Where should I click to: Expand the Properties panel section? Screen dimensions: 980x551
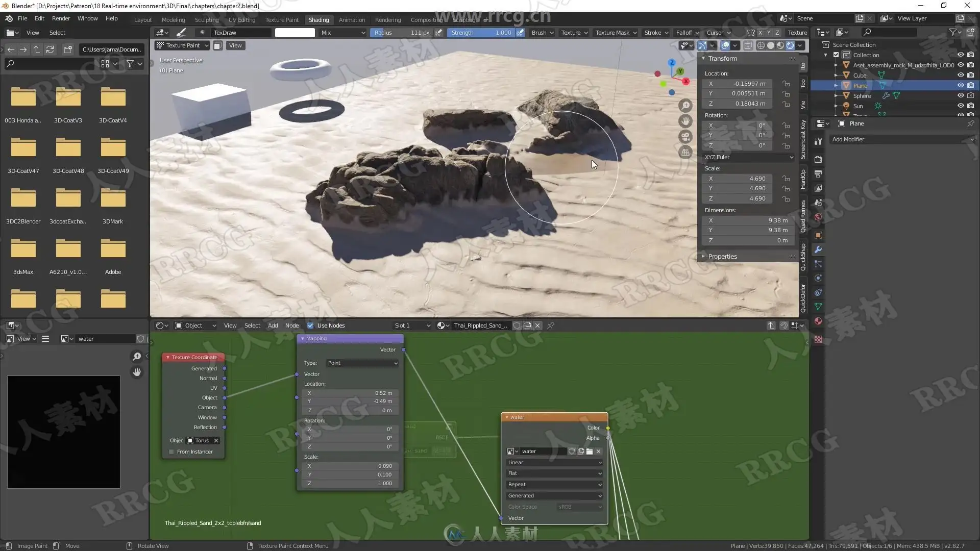(722, 257)
